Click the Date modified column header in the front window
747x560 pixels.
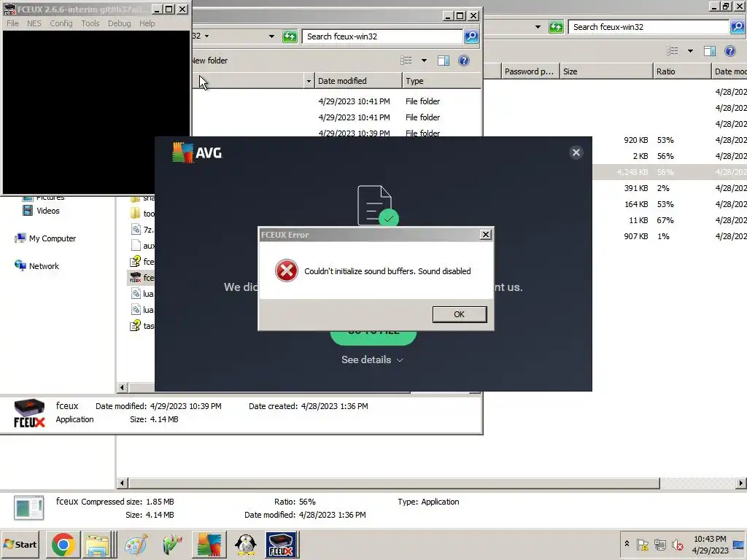tap(357, 81)
